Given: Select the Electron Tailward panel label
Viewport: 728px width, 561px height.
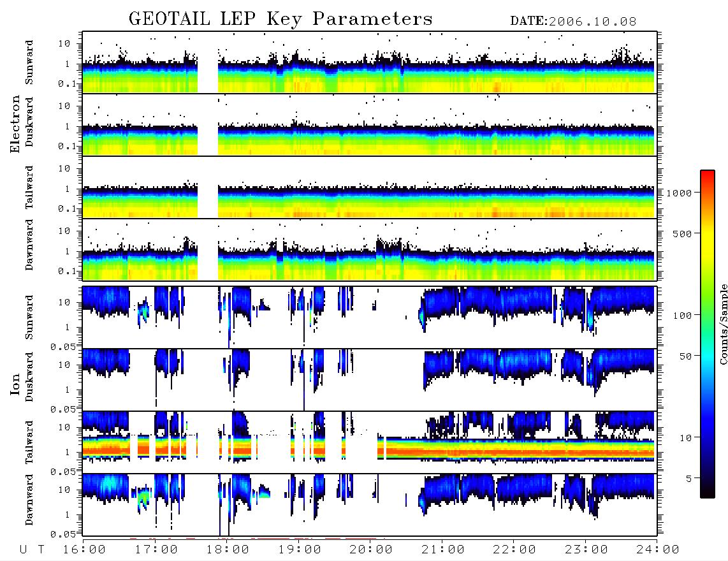Looking at the screenshot, I should [29, 187].
